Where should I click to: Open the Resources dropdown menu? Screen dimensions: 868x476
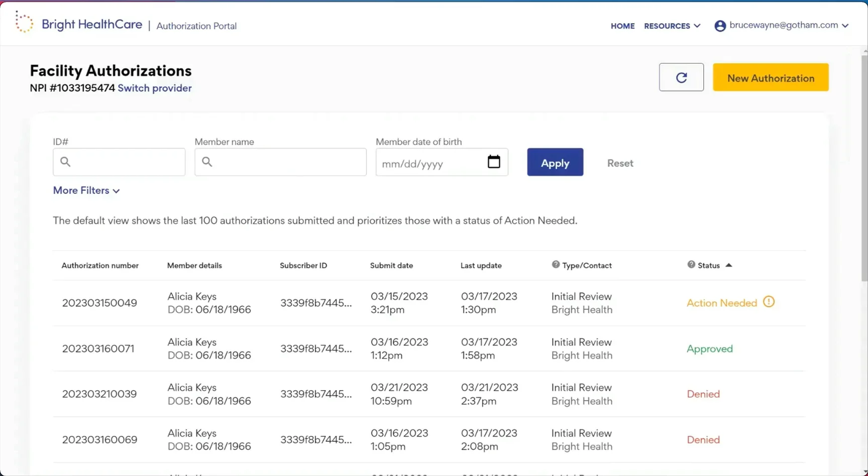tap(672, 26)
